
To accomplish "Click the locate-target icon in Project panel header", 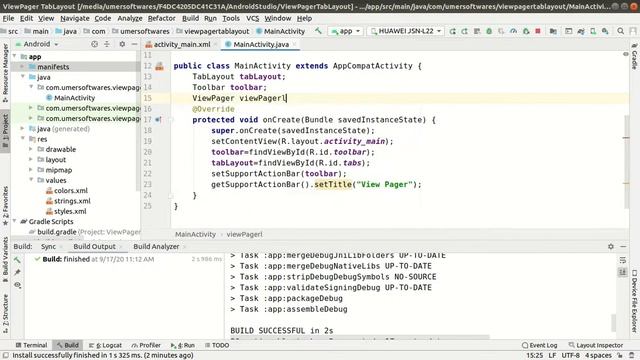I will click(94, 44).
